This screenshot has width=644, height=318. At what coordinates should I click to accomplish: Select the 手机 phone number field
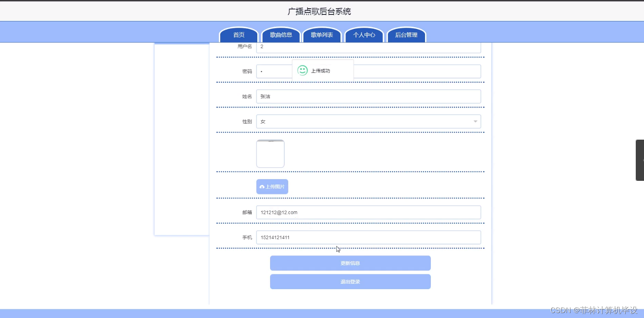[x=369, y=237]
